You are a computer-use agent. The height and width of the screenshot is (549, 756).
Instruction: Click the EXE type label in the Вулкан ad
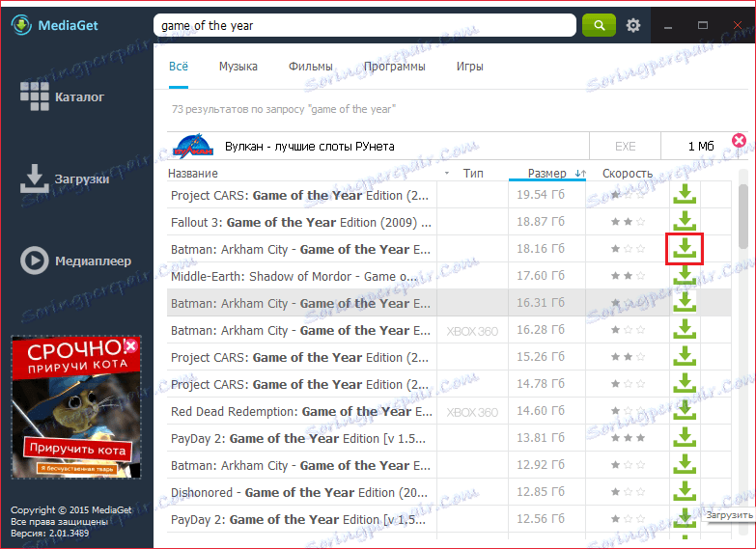(625, 147)
